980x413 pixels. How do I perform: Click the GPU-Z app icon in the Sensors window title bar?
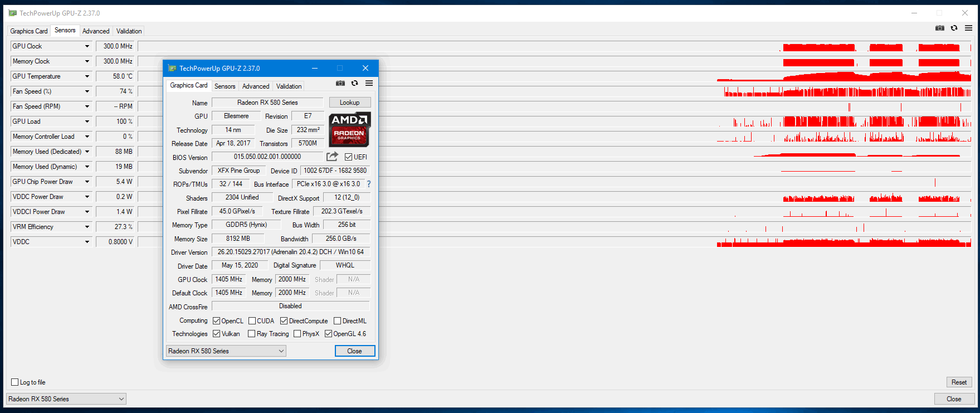coord(12,13)
